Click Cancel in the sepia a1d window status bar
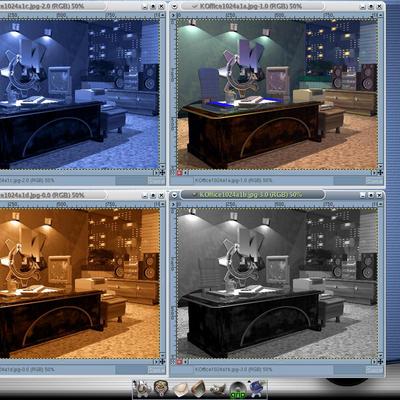Viewport: 400px width, 400px height. pos(156,370)
